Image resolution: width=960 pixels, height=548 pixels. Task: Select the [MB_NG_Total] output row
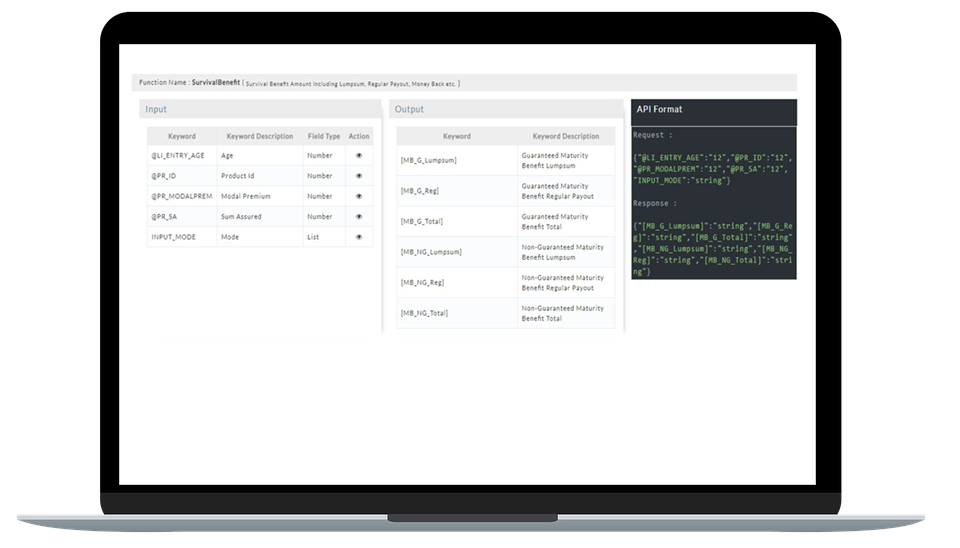425,313
